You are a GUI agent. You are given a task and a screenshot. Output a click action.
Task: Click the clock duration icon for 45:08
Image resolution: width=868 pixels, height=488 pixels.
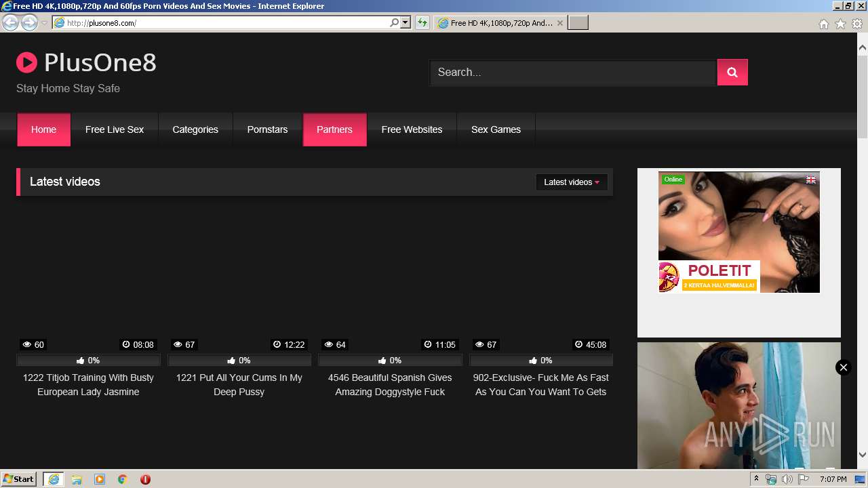578,345
